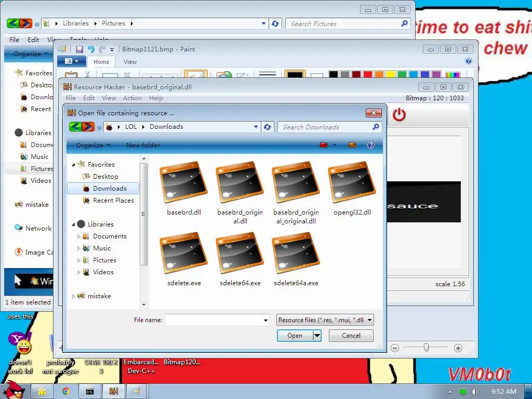
Task: Click New folder in dialog toolbar
Action: click(143, 145)
